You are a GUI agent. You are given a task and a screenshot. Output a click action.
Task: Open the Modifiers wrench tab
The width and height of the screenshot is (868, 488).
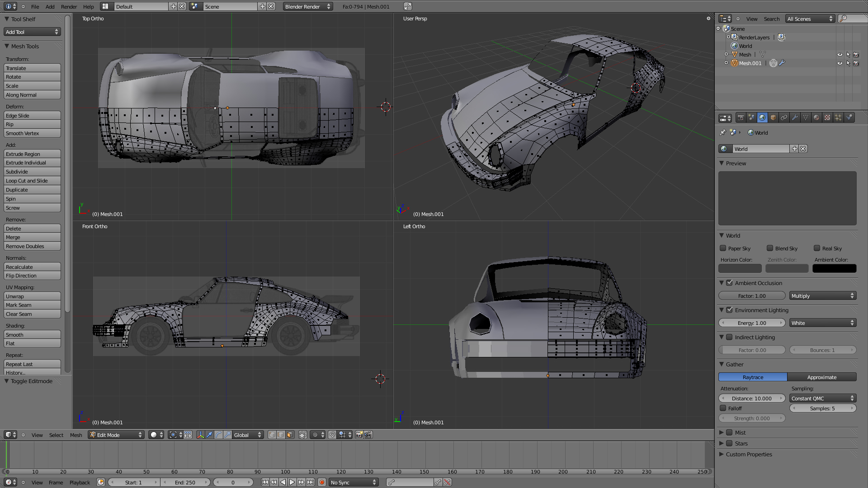pyautogui.click(x=795, y=118)
